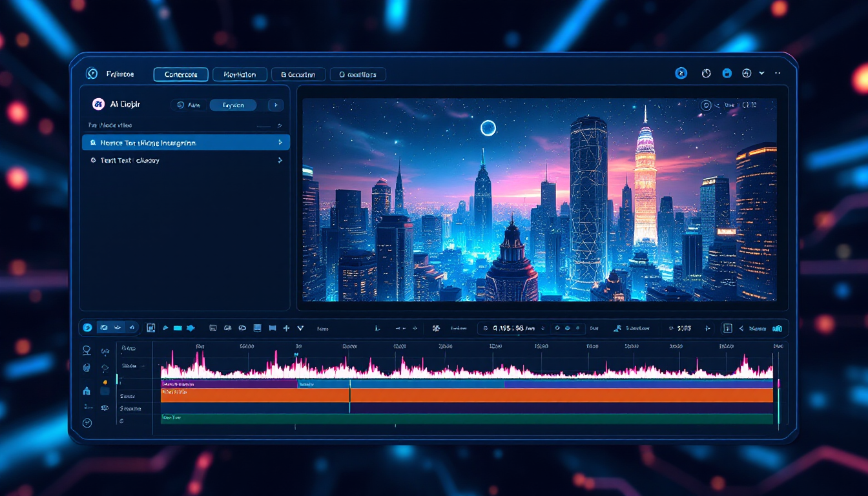Click the blue circular icon in the top-right header
The width and height of the screenshot is (868, 496).
pyautogui.click(x=681, y=74)
